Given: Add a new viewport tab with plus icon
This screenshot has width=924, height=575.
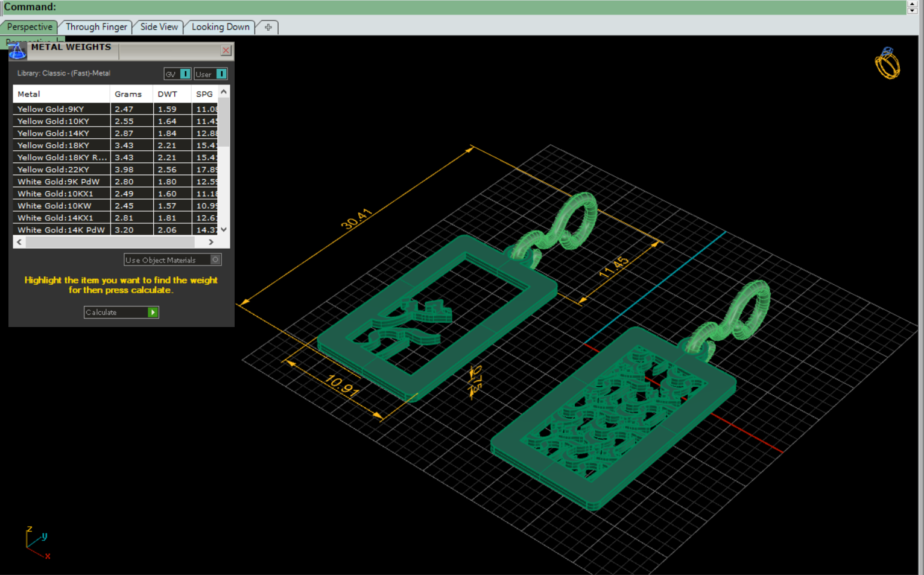Looking at the screenshot, I should [268, 27].
